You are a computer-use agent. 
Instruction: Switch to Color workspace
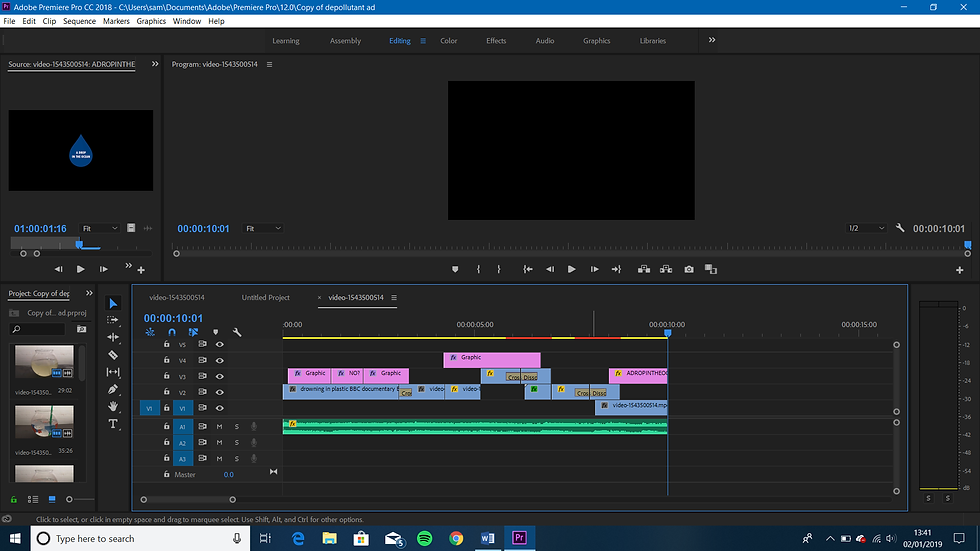point(449,41)
